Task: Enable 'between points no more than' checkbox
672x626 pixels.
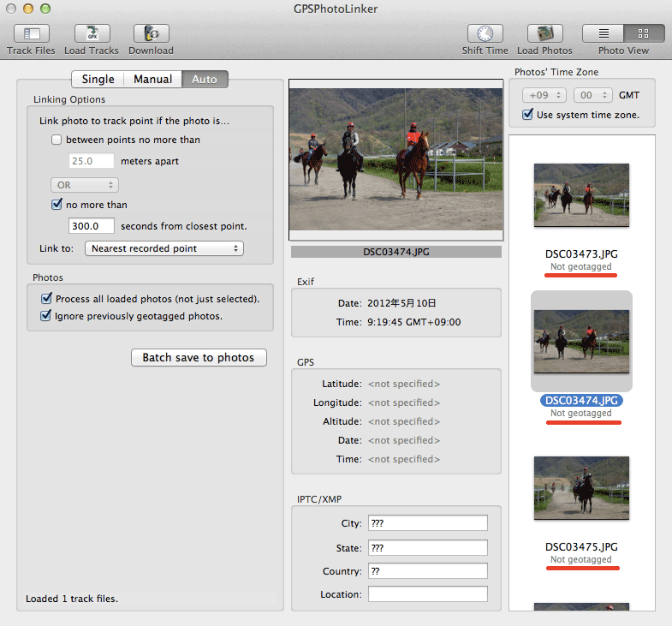Action: click(x=56, y=140)
